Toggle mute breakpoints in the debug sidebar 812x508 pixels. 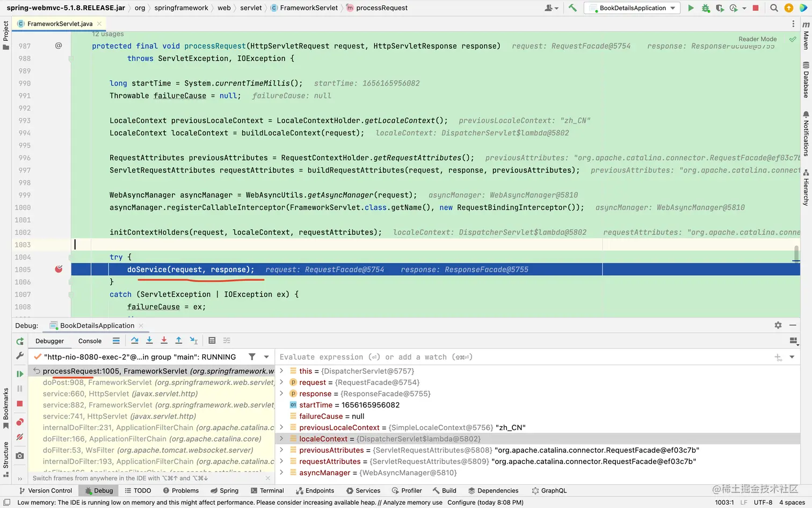click(x=20, y=437)
